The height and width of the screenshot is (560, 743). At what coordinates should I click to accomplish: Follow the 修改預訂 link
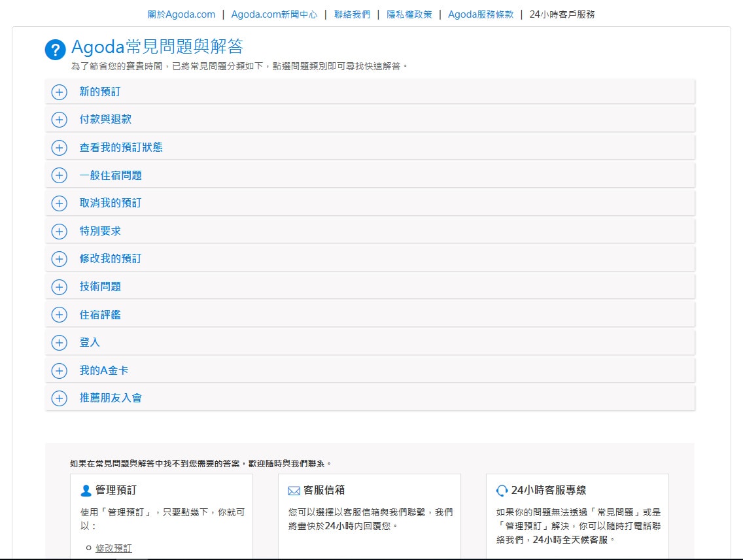point(114,548)
